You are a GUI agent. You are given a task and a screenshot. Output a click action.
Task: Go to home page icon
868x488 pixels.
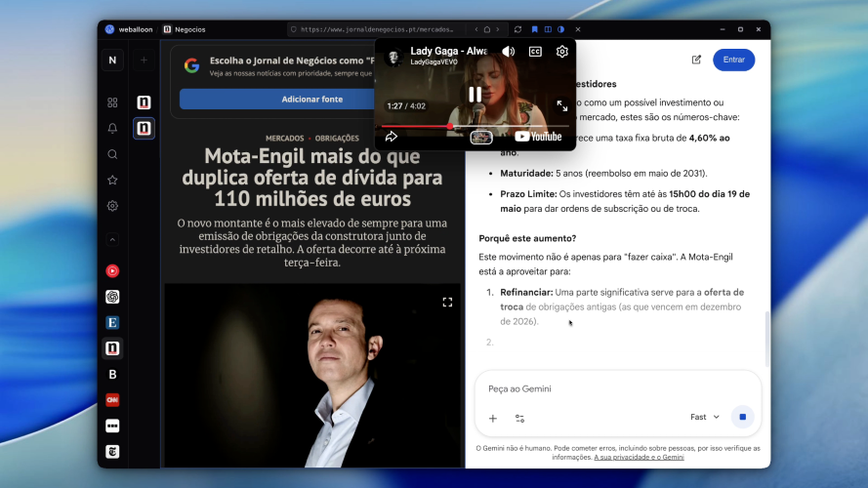pos(486,29)
